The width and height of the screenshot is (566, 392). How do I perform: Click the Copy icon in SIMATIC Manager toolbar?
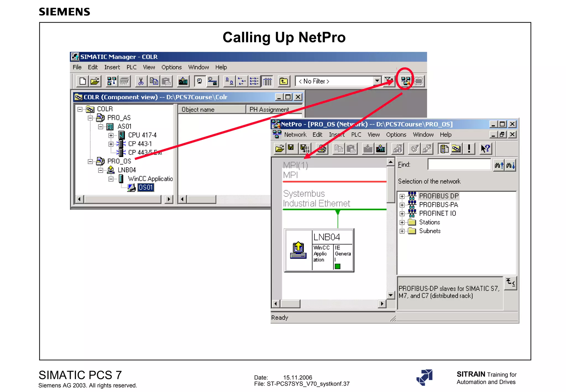pos(154,81)
